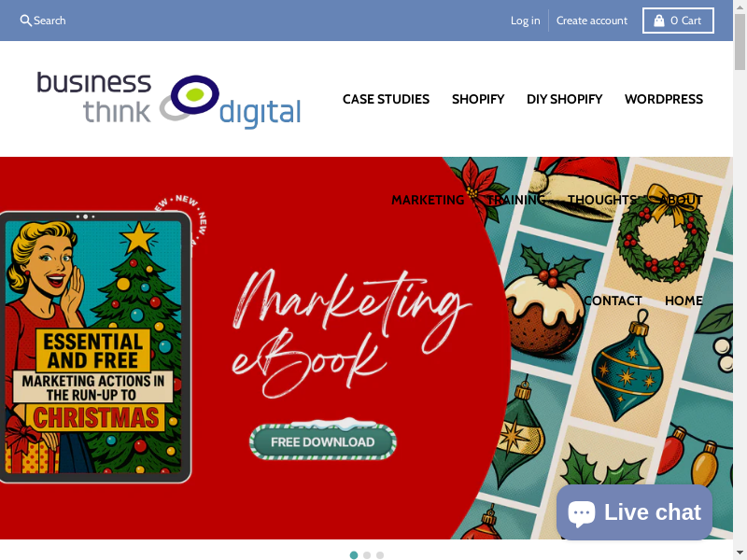Go to the Contact page
This screenshot has height=560, width=747.
click(613, 301)
